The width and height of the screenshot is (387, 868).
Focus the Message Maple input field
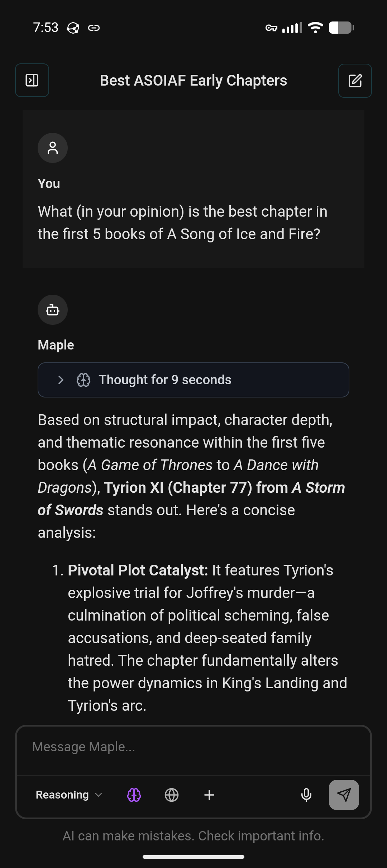pyautogui.click(x=193, y=747)
